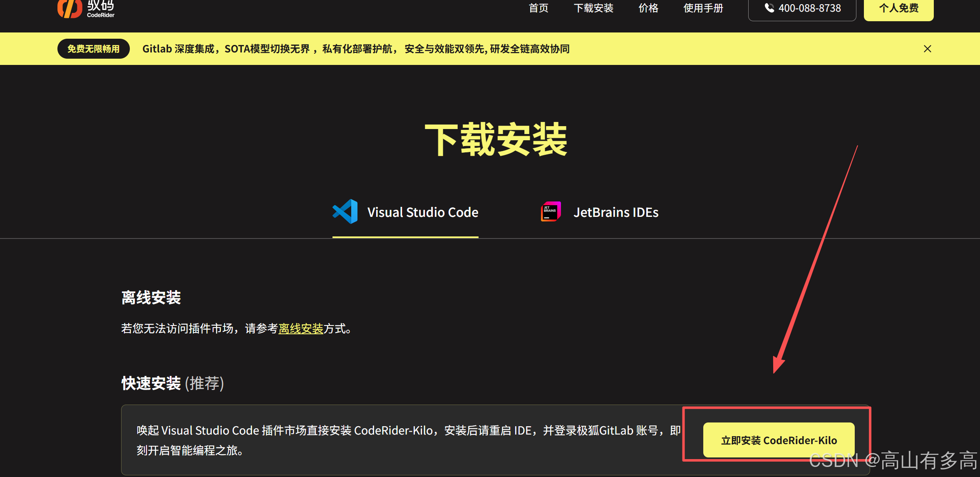Click 立即安装 CodeRider-Kilo button

(x=779, y=440)
